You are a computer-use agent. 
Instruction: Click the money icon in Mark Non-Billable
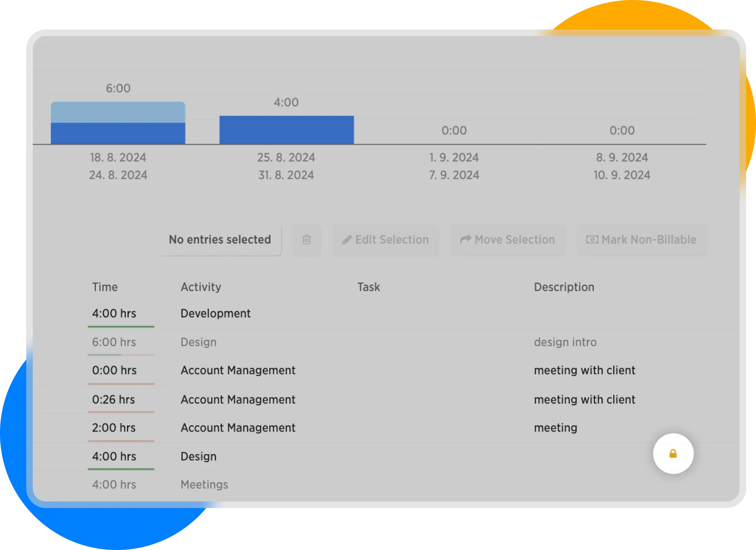click(x=592, y=240)
